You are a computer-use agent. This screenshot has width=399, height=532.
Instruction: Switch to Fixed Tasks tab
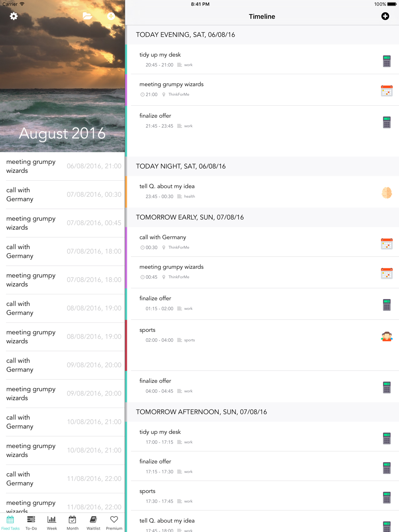10,522
